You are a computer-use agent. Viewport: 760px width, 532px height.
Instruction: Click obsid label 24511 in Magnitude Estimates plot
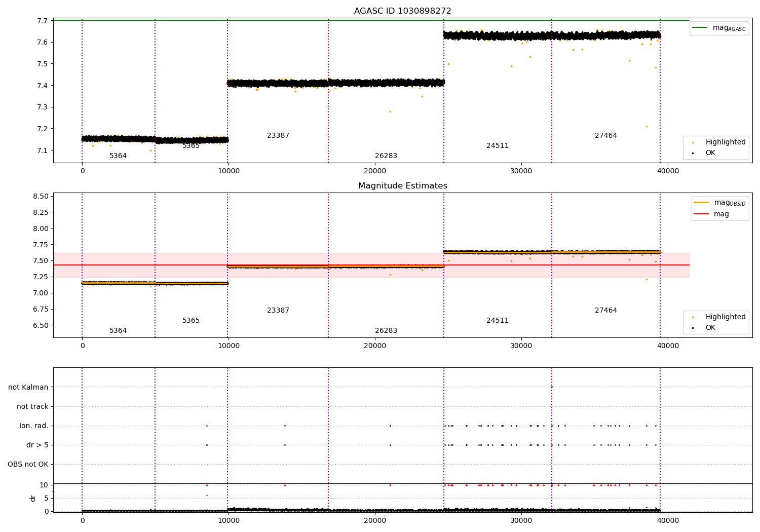tap(498, 321)
